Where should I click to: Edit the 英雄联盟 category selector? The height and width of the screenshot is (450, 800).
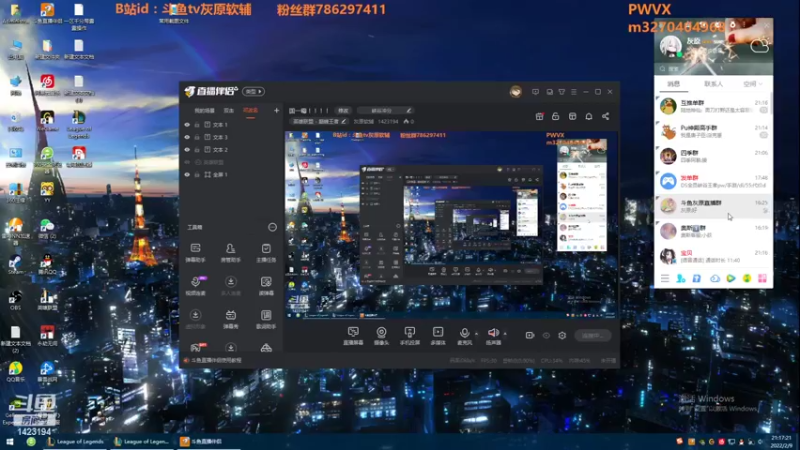(319, 121)
